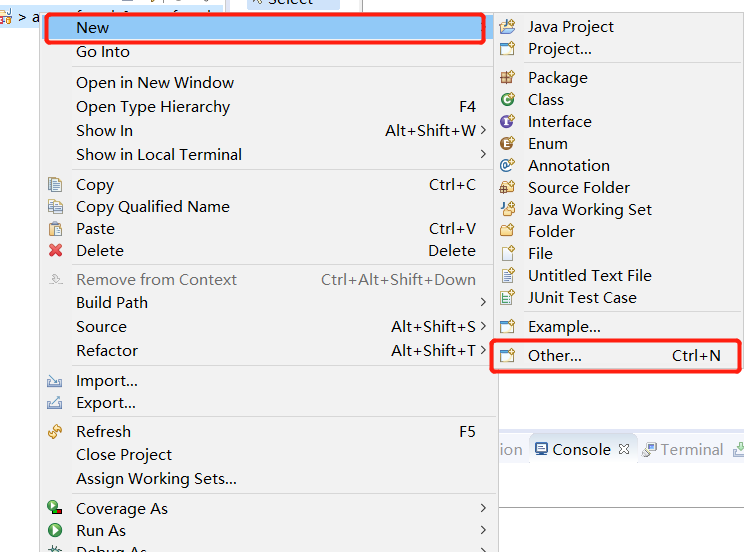Click the purple Interface icon
The height and width of the screenshot is (552, 744).
tap(508, 122)
